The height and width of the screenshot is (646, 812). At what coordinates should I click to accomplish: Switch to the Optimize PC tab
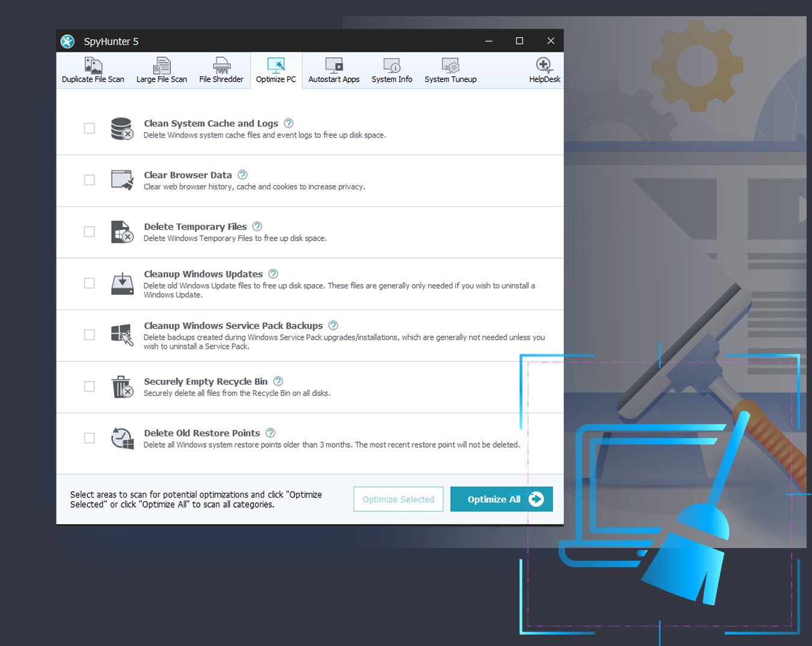[275, 69]
